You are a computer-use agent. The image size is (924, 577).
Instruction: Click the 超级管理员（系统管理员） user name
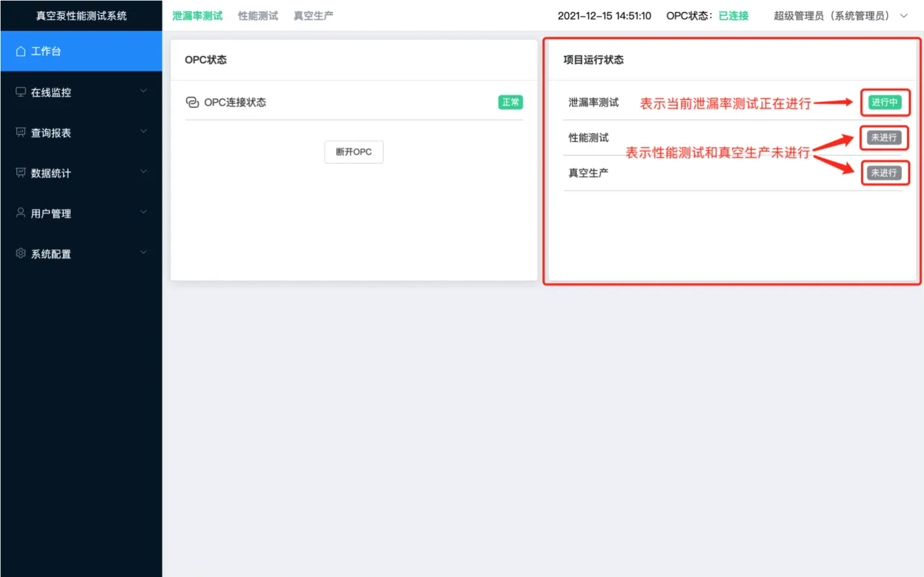(x=834, y=16)
